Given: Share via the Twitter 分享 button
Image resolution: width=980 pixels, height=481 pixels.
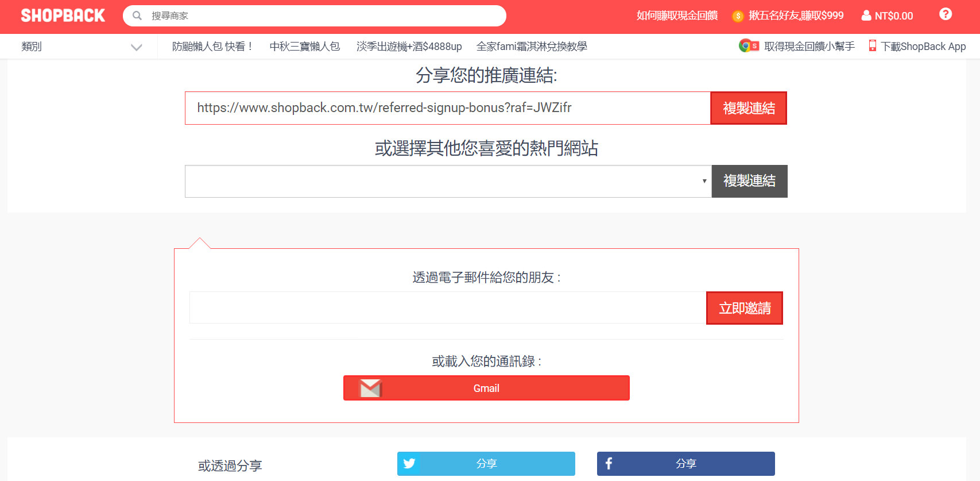Looking at the screenshot, I should click(x=486, y=464).
